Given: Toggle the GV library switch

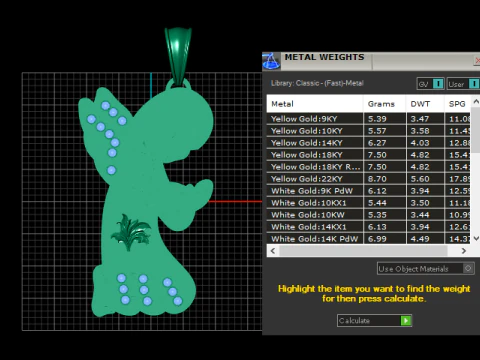Looking at the screenshot, I should pos(438,83).
